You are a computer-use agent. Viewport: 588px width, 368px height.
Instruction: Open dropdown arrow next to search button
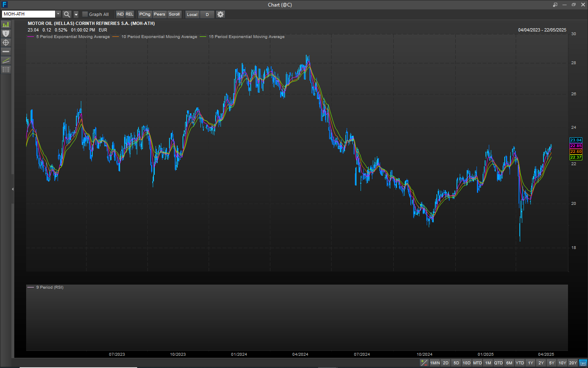click(x=76, y=14)
